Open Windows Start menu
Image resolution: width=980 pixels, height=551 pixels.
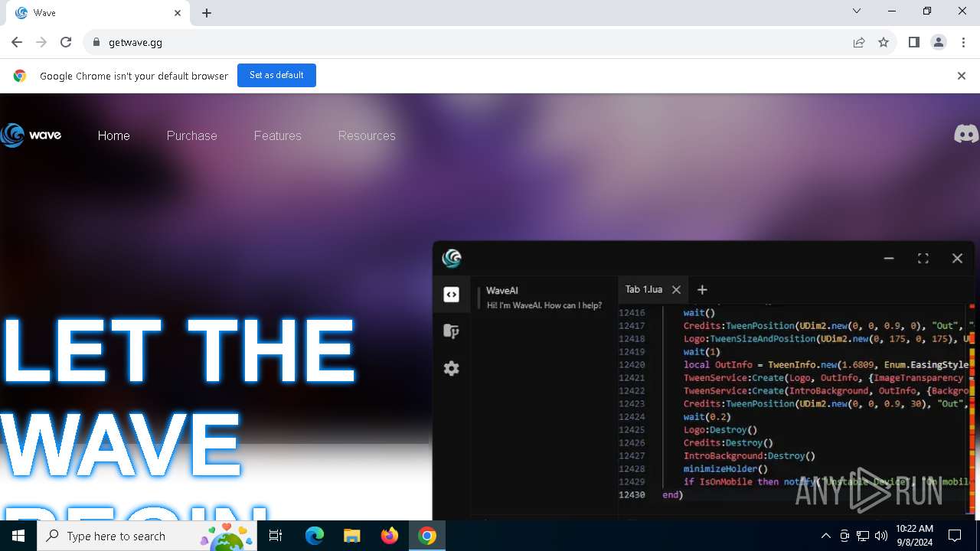pyautogui.click(x=18, y=536)
